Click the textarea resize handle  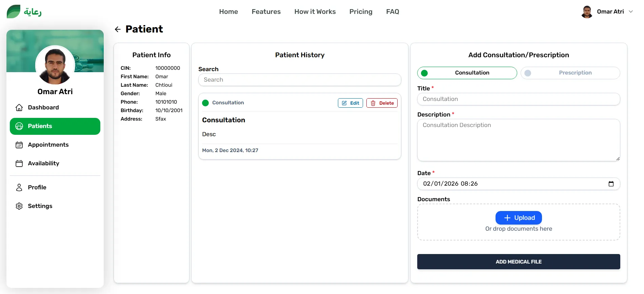point(618,159)
